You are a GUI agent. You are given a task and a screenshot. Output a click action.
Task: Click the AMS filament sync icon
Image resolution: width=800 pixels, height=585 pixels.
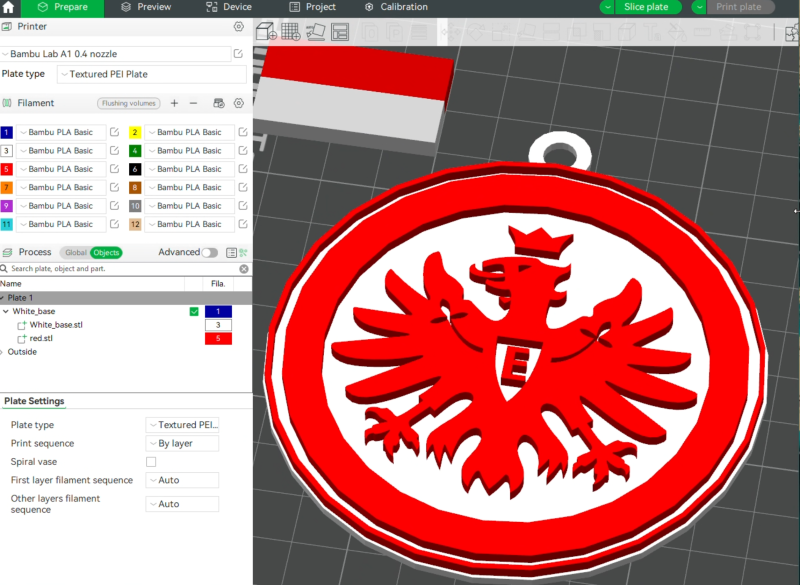(219, 103)
